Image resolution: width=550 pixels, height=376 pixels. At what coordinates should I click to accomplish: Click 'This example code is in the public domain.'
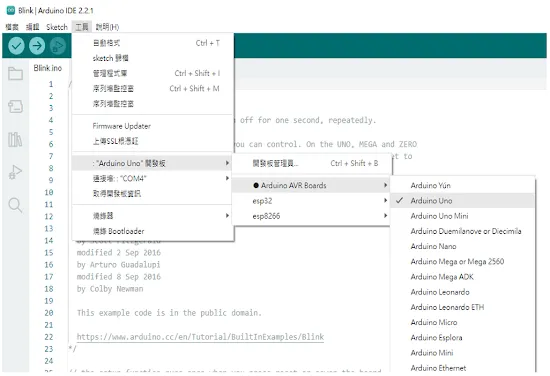click(169, 313)
